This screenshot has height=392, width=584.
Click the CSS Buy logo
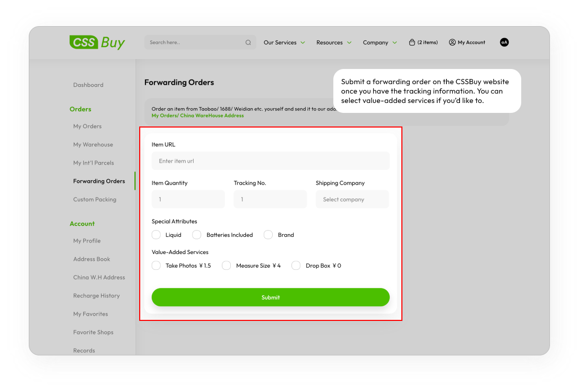(97, 42)
